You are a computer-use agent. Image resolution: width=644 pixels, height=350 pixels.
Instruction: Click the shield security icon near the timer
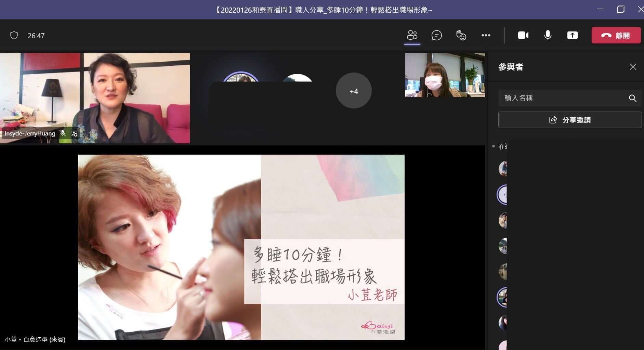14,35
